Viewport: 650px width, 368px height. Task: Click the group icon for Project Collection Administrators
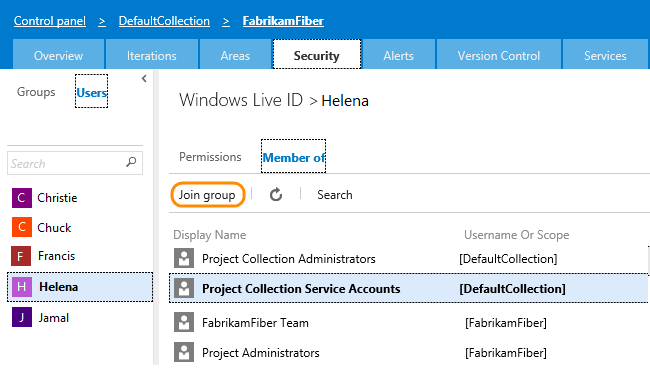[x=184, y=258]
